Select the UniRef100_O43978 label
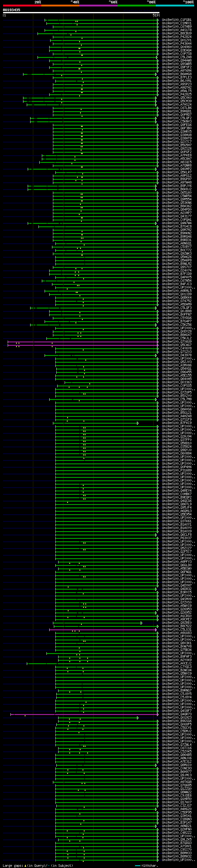The image size is (197, 868). tap(177, 355)
